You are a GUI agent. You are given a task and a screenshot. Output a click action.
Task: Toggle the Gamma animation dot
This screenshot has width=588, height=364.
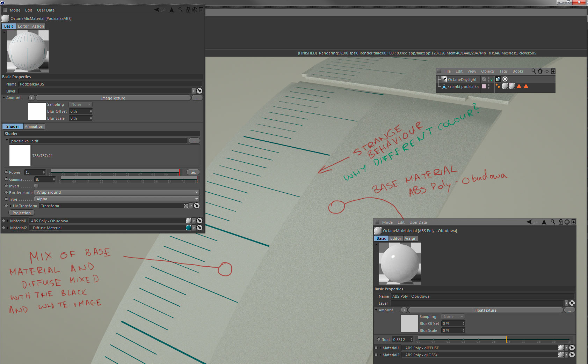point(6,179)
